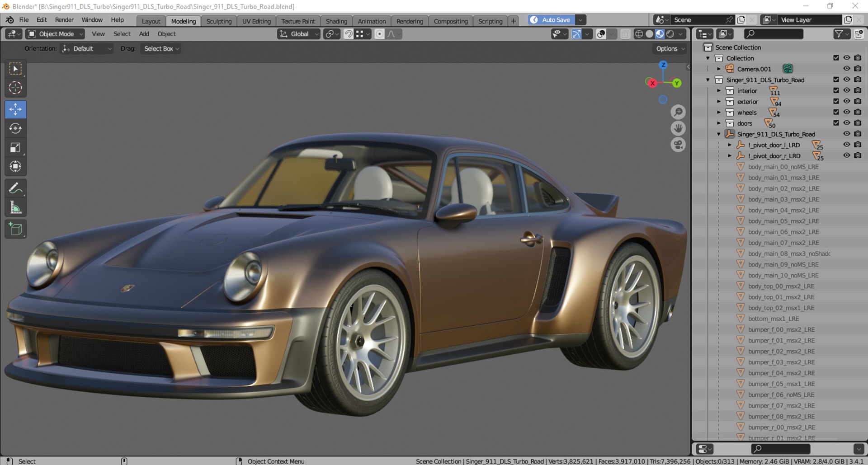The image size is (868, 465).
Task: Add a new workspace tab plus
Action: tap(513, 21)
